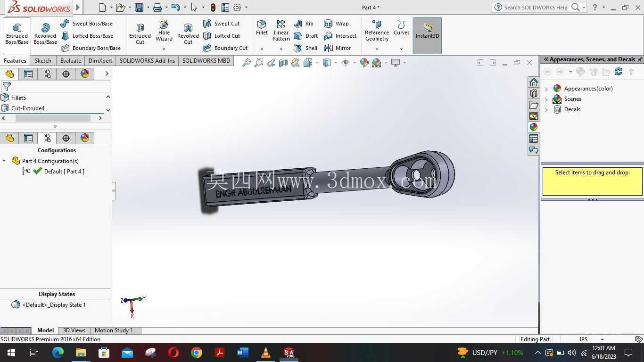Click the Zoom to Area icon
Screen dimensions: 644x362
click(x=258, y=63)
